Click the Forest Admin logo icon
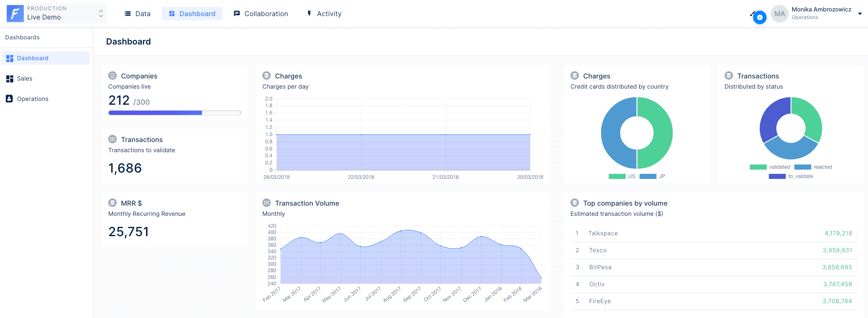This screenshot has height=318, width=868. 15,14
